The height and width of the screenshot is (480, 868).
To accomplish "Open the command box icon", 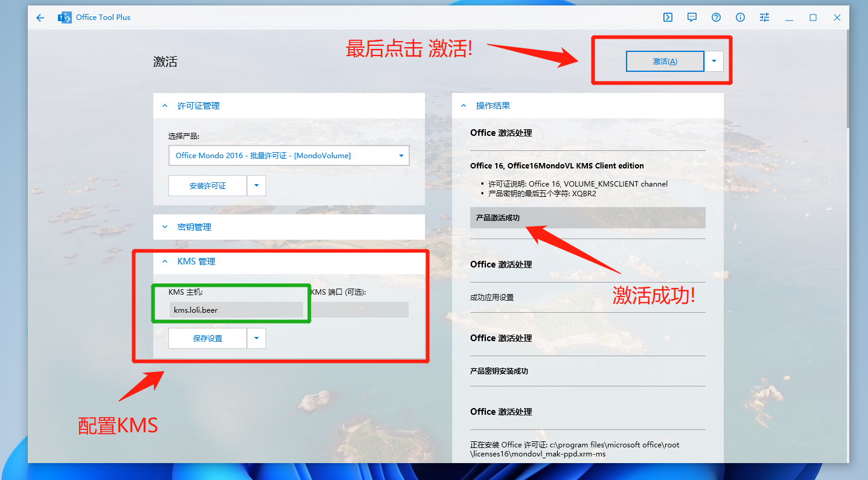I will point(668,18).
